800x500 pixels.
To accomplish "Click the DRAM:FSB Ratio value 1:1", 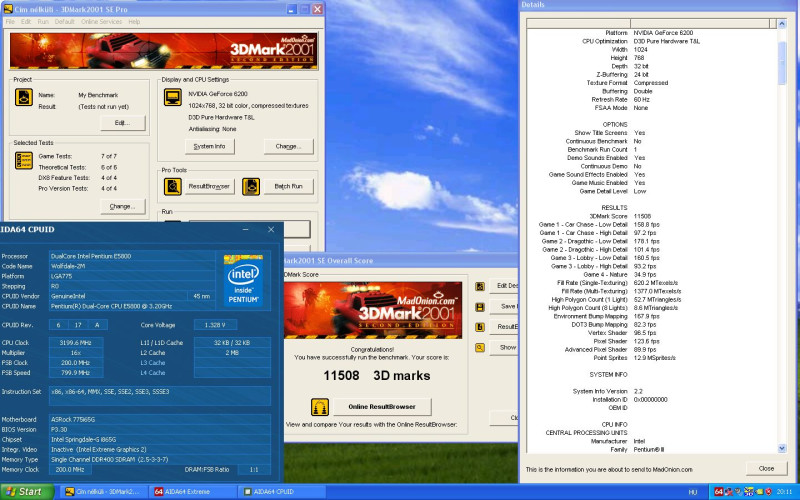I will point(254,469).
